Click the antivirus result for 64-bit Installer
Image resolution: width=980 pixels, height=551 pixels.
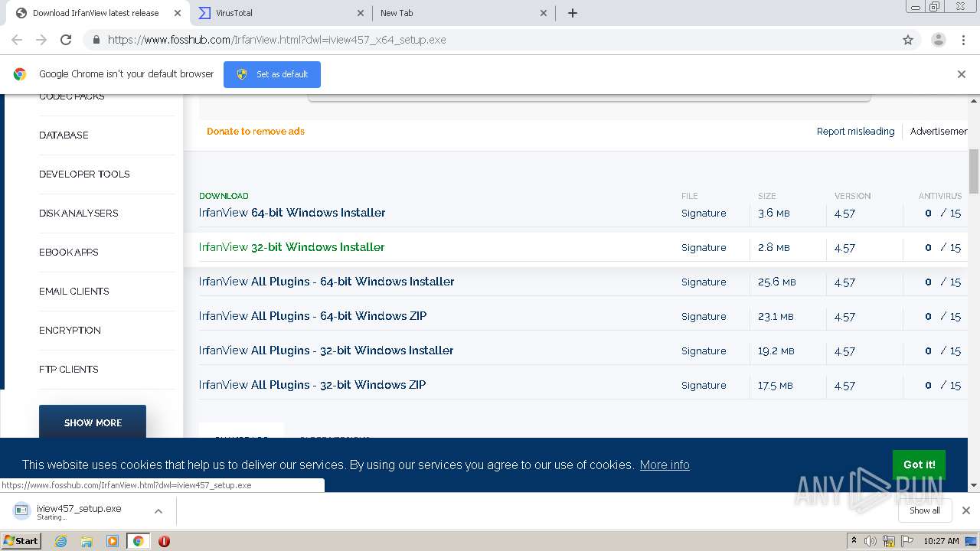[942, 214]
